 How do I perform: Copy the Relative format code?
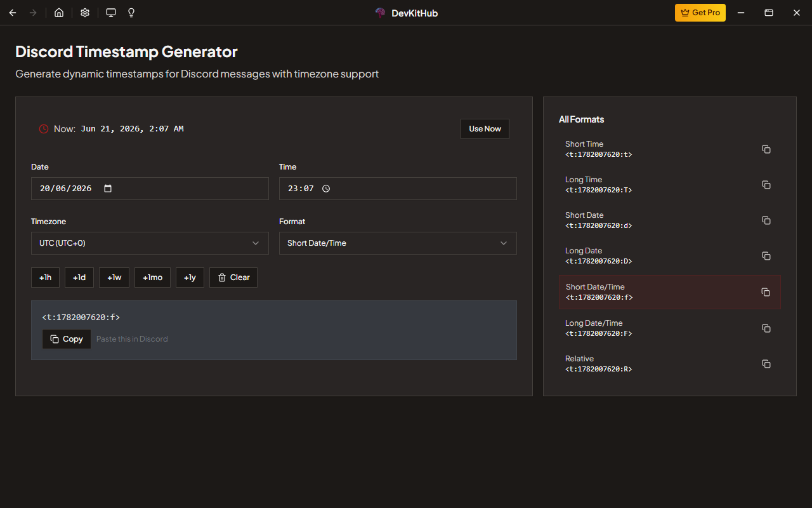click(x=766, y=364)
